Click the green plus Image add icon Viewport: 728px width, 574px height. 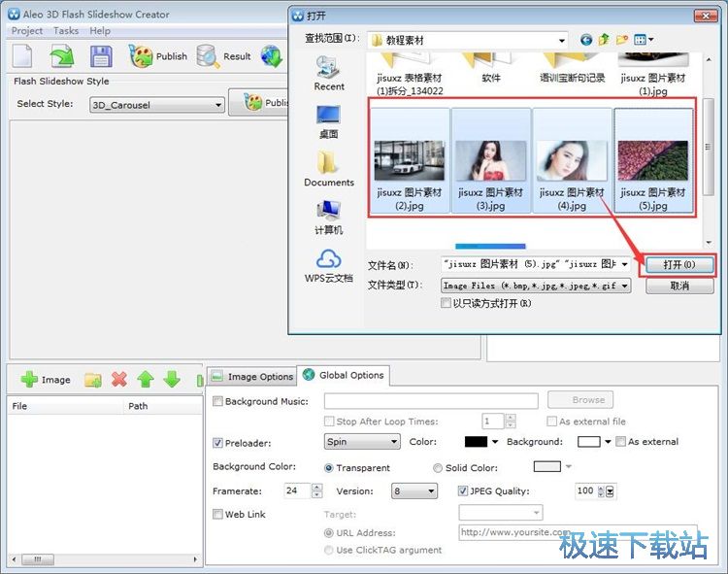[x=29, y=380]
